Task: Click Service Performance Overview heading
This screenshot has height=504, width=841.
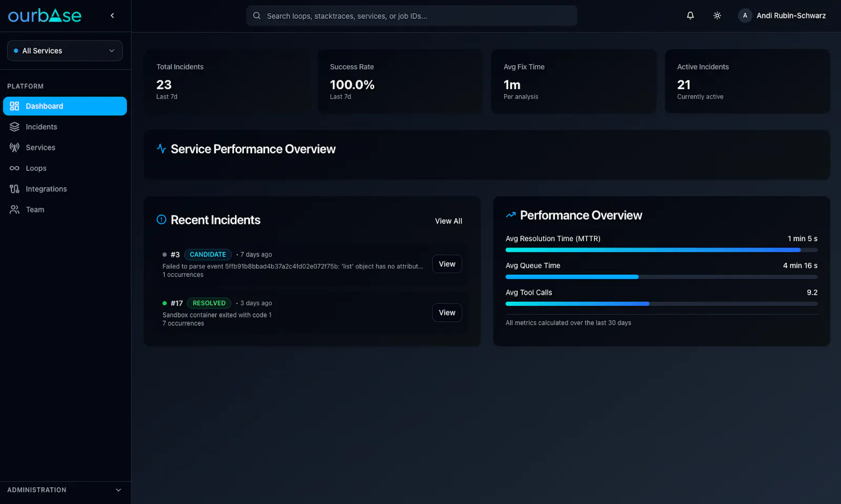Action: tap(253, 149)
